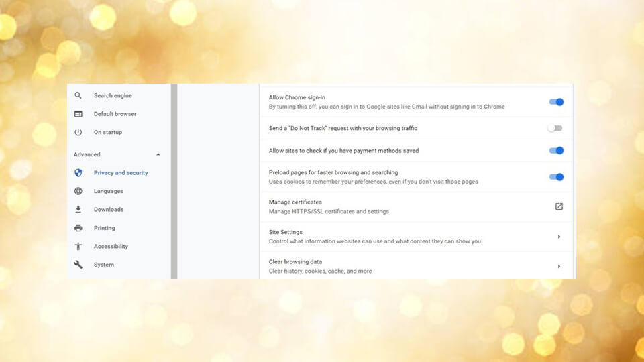Screen dimensions: 644x362
Task: Click 'Preload pages for faster browsing' title
Action: point(333,172)
